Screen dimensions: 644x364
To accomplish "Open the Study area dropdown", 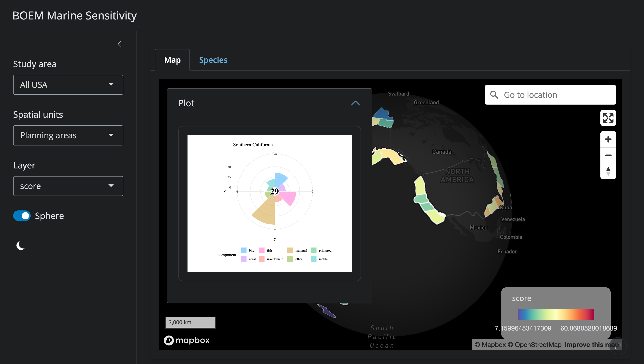I will (68, 85).
